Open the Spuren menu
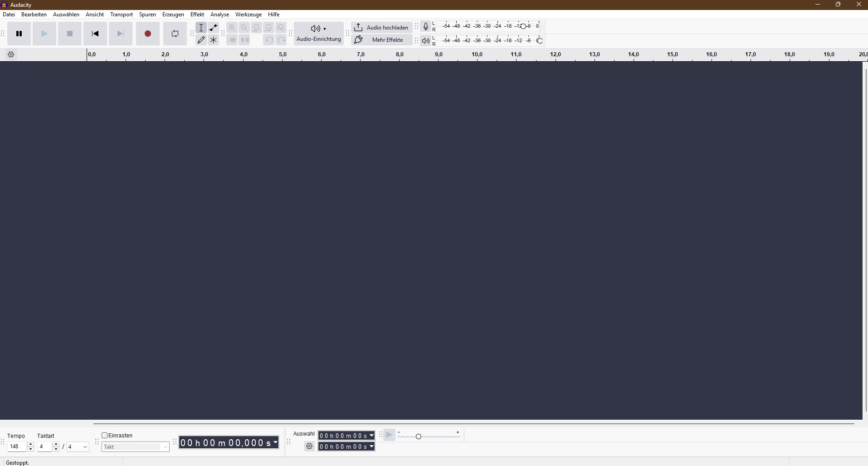Screen dimensions: 868x466 (x=147, y=15)
